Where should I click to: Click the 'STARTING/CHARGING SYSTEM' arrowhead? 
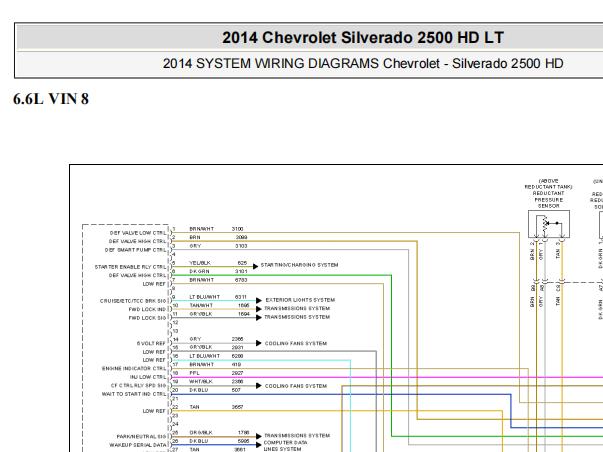[x=255, y=266]
